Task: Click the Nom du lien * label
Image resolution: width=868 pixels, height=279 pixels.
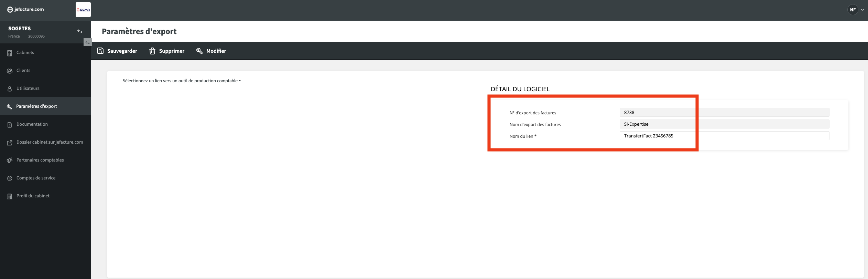Action: 523,136
